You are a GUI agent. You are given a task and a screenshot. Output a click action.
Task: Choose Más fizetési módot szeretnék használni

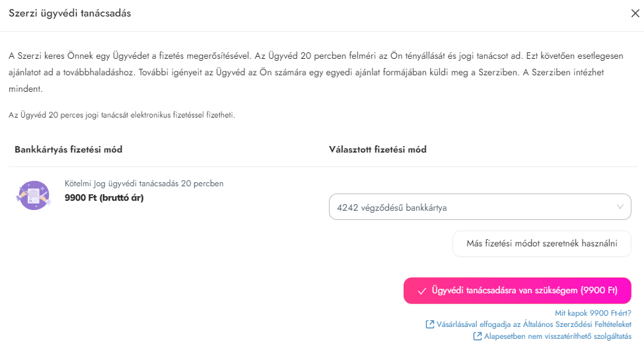[x=542, y=243]
